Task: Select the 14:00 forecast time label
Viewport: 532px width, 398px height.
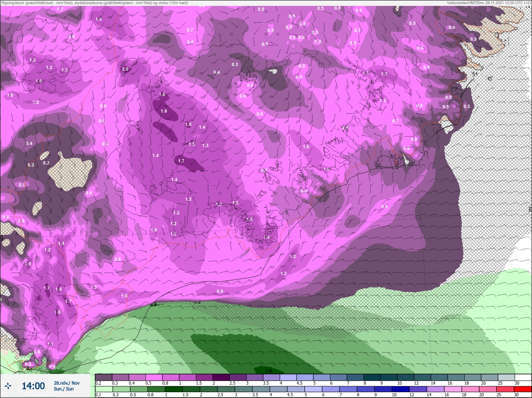Action: point(33,386)
